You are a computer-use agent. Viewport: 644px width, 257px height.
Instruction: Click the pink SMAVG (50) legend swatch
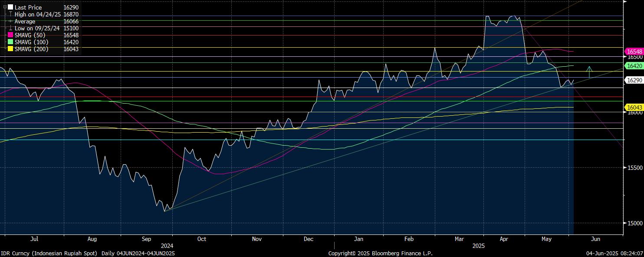point(10,35)
